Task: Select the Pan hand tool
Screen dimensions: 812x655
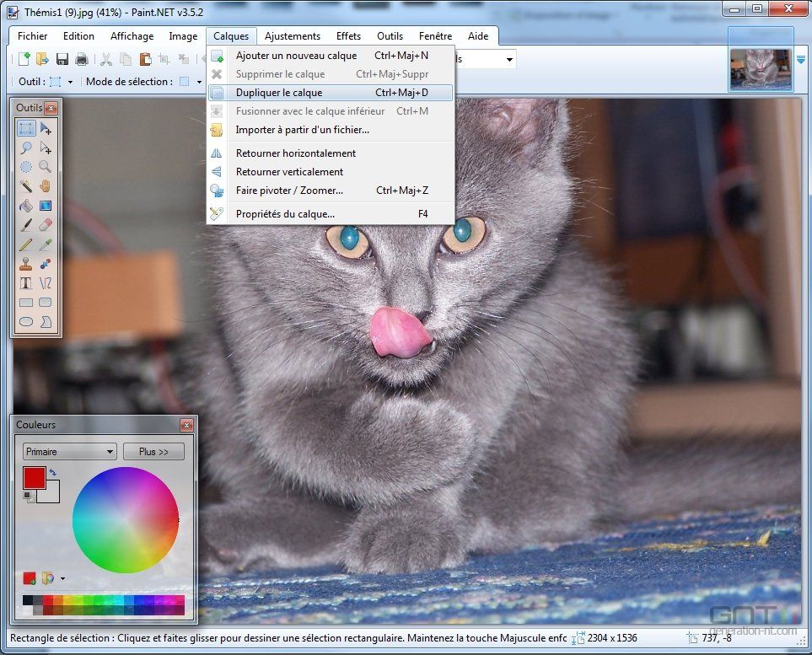Action: pyautogui.click(x=46, y=186)
